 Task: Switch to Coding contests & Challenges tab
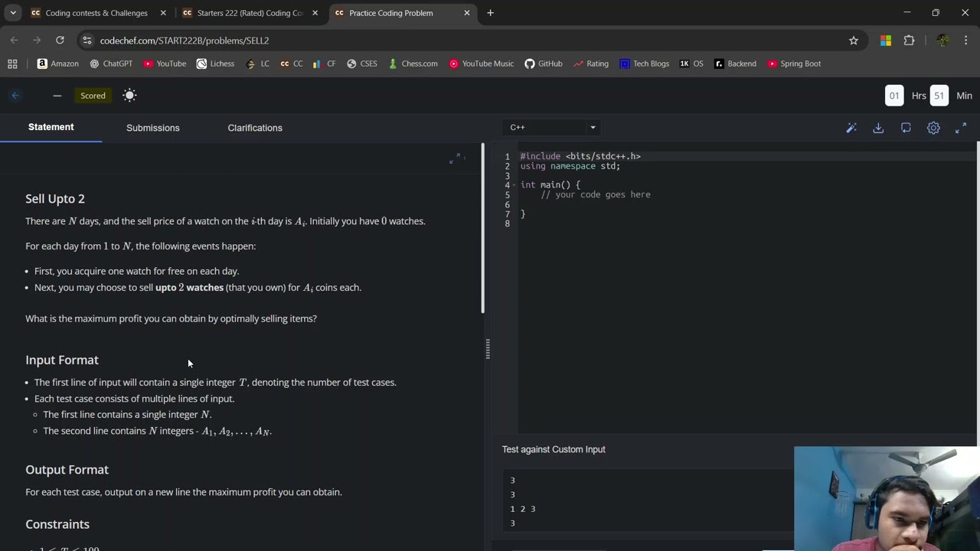pyautogui.click(x=96, y=13)
